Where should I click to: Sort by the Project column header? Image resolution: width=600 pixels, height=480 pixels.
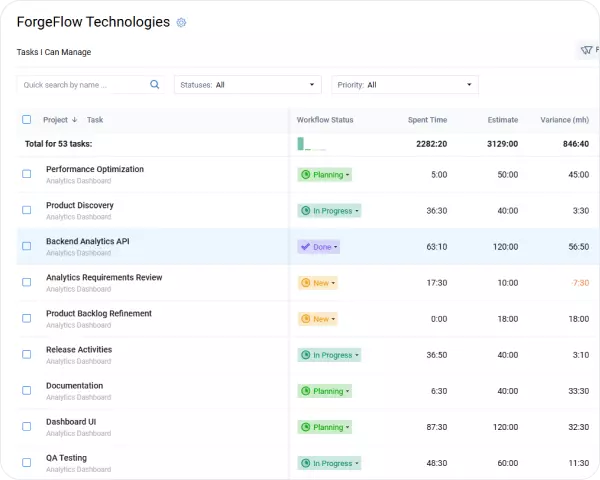click(x=55, y=120)
